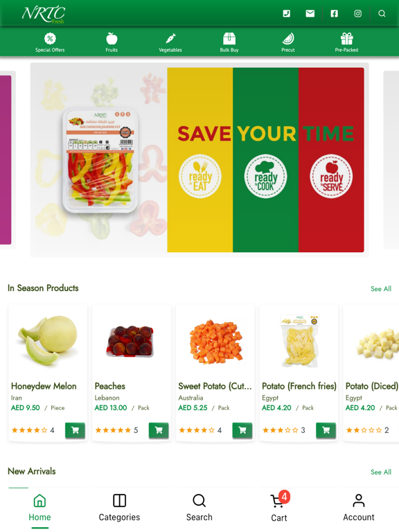Open the Sweet Potato product image
The width and height of the screenshot is (399, 532).
tap(215, 341)
